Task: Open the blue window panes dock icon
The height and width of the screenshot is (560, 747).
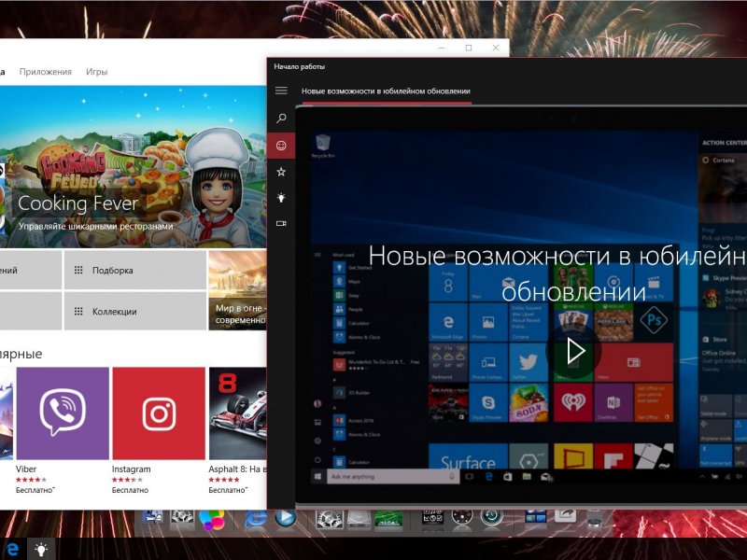Action: click(x=535, y=518)
